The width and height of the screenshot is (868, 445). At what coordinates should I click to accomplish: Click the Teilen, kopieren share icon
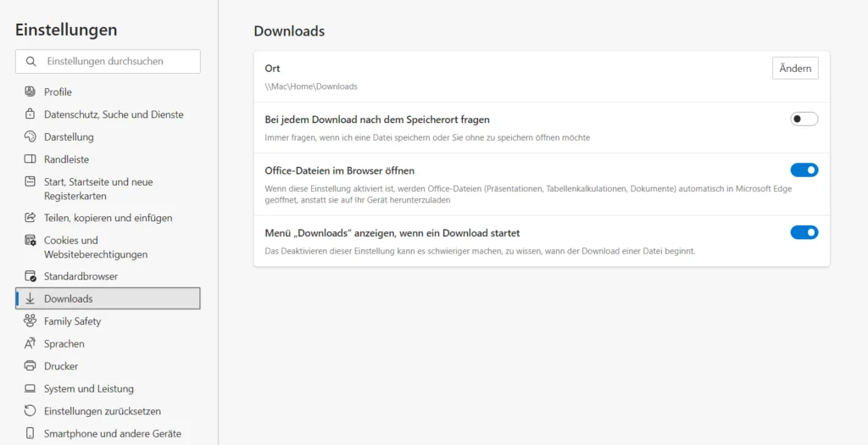click(30, 218)
